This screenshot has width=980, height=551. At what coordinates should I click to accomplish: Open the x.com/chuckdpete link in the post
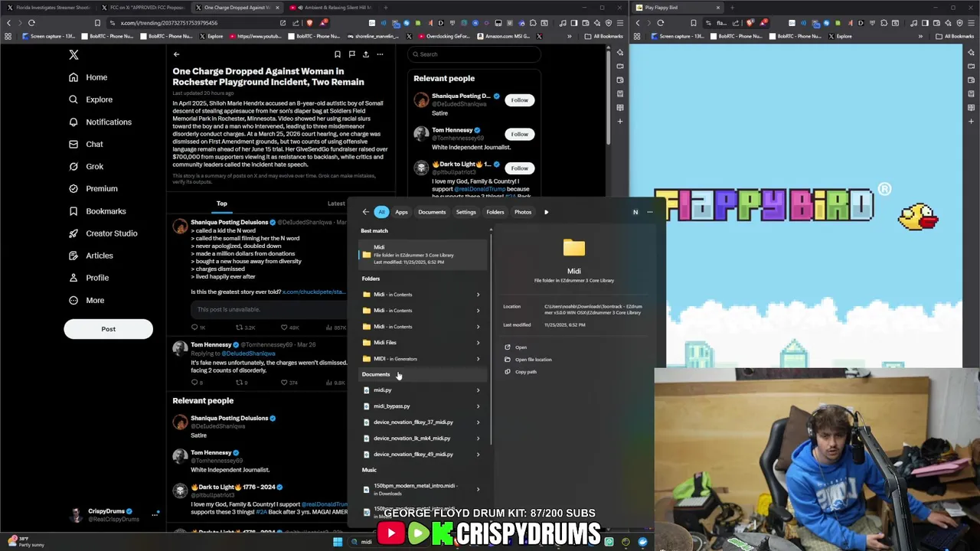click(314, 292)
